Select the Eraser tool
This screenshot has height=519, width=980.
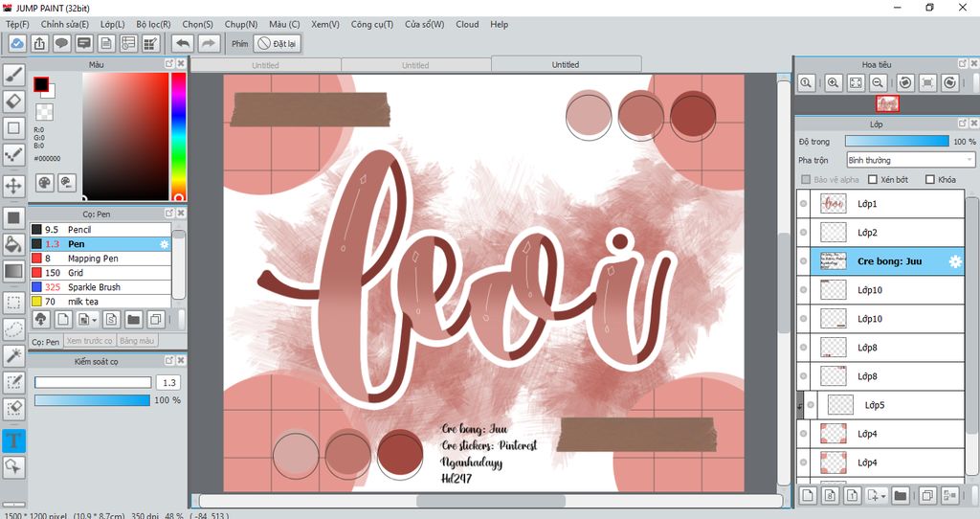pyautogui.click(x=13, y=101)
